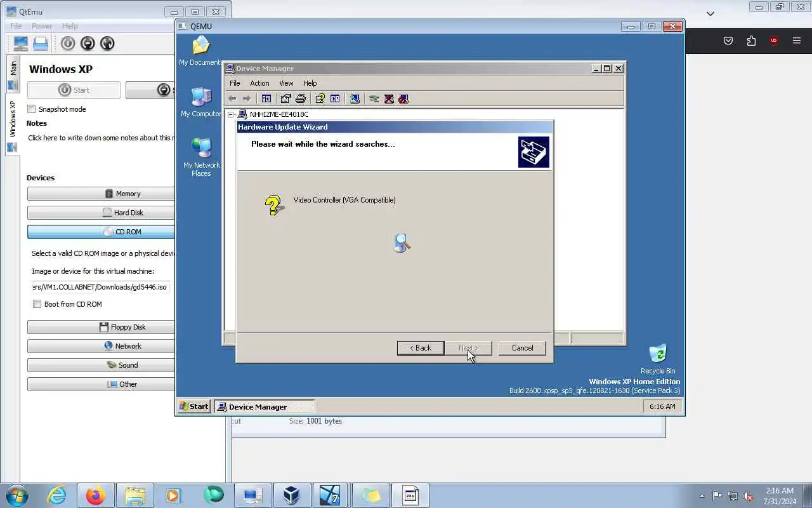Screen dimensions: 812x508
Task: Click Device Manager XP taskbar button
Action: (x=265, y=406)
